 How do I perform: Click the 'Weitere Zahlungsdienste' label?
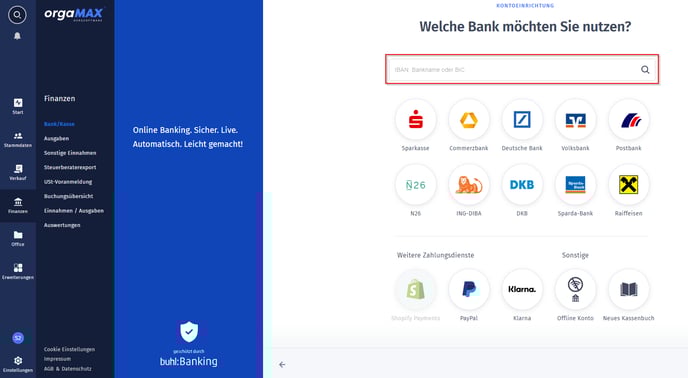click(435, 255)
